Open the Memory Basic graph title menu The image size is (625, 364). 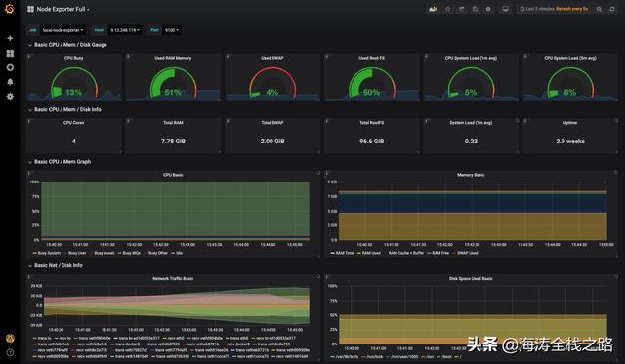(x=471, y=175)
